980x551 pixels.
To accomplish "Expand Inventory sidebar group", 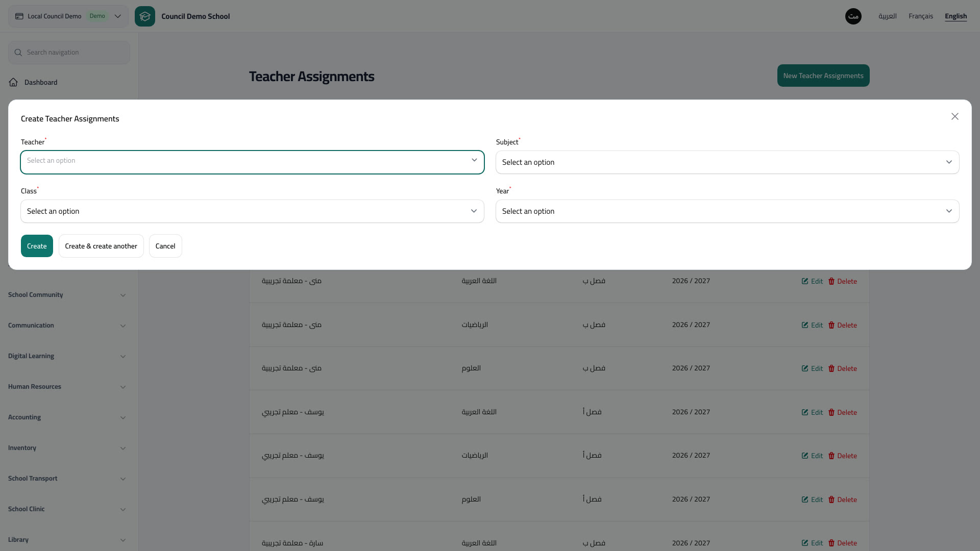I will point(67,448).
